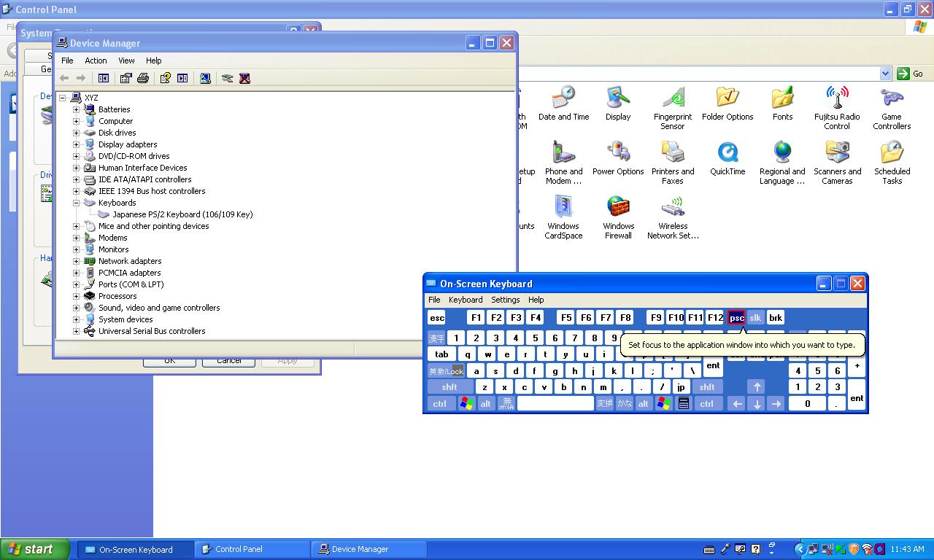Image resolution: width=934 pixels, height=560 pixels.
Task: Switch to Device Manager taskbar button
Action: (x=368, y=549)
